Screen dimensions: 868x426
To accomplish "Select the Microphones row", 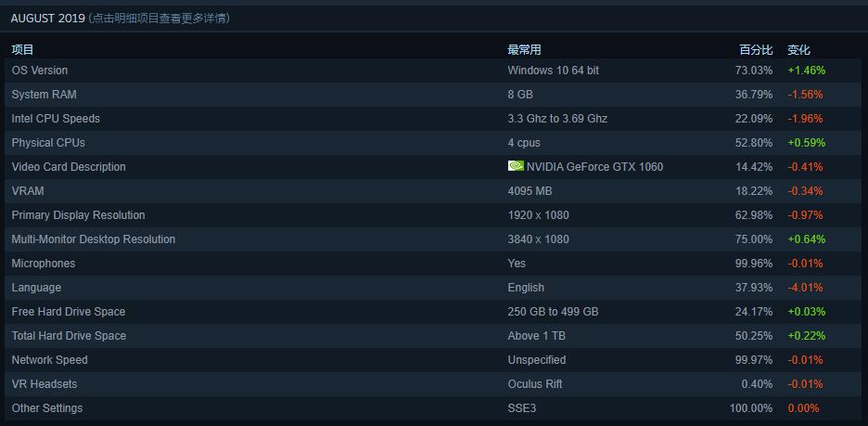I will [x=434, y=264].
